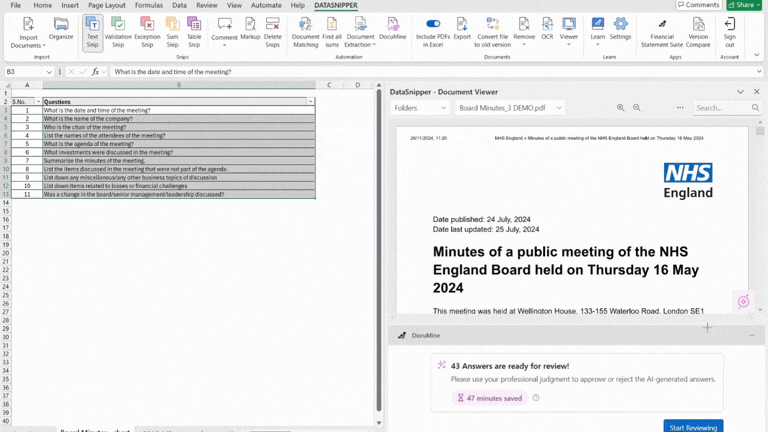Click Delete Snips
The height and width of the screenshot is (432, 768).
pos(272,32)
